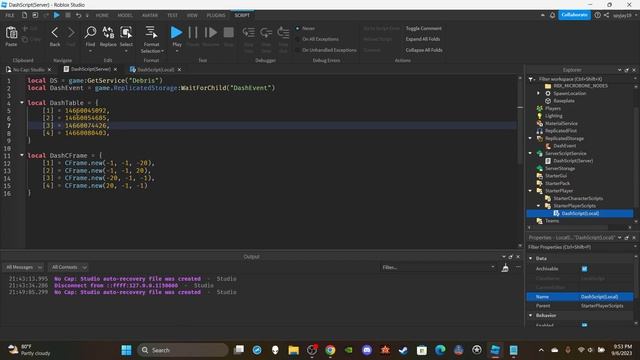Click Expand All Folds action
This screenshot has width=640, height=360.
[x=423, y=39]
